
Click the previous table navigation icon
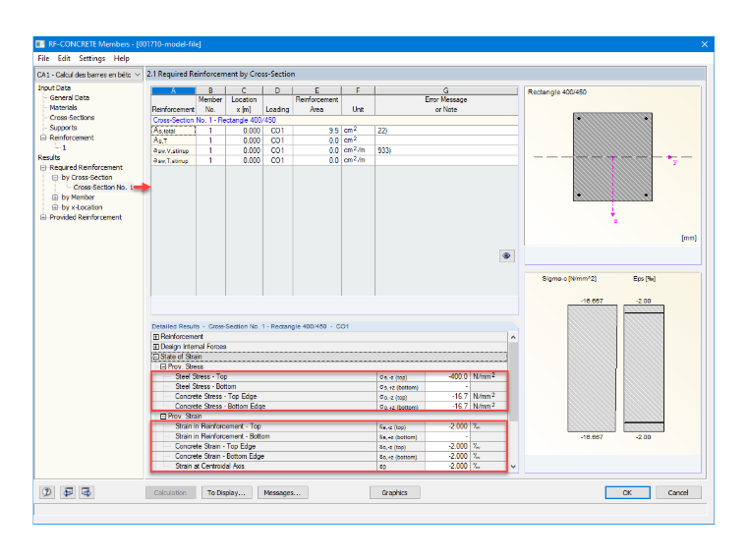tap(68, 492)
